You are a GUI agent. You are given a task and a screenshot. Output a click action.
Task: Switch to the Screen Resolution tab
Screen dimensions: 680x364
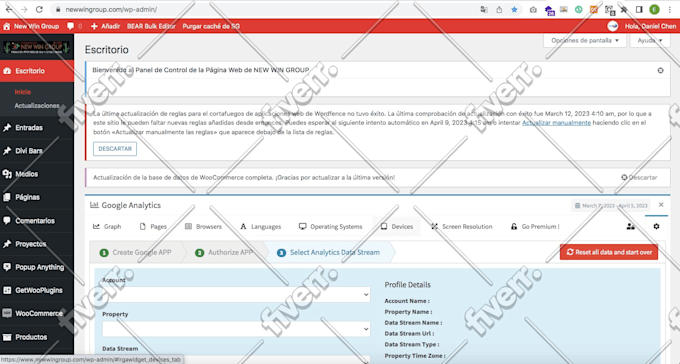(x=461, y=226)
